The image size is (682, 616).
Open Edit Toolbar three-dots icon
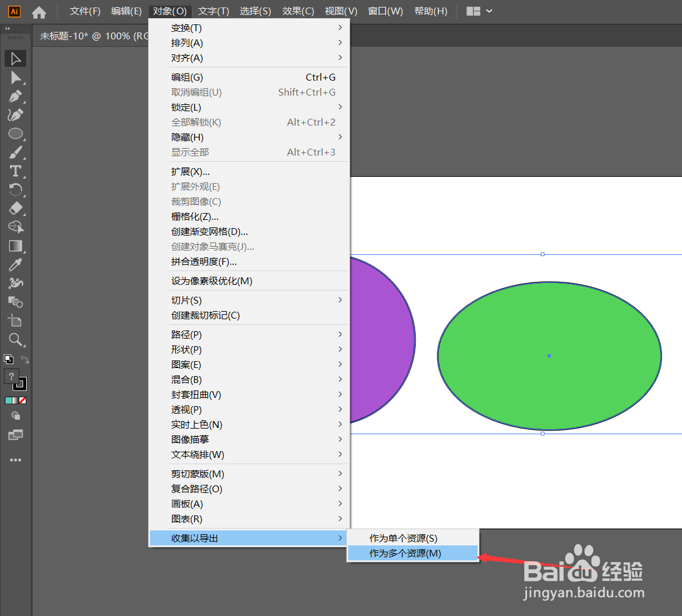point(16,460)
